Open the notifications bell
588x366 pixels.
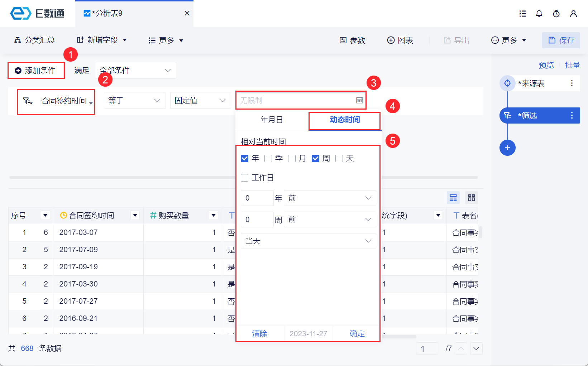pos(539,14)
